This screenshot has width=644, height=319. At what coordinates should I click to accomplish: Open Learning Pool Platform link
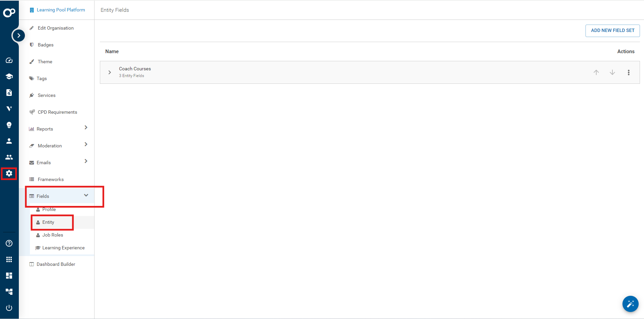[61, 10]
